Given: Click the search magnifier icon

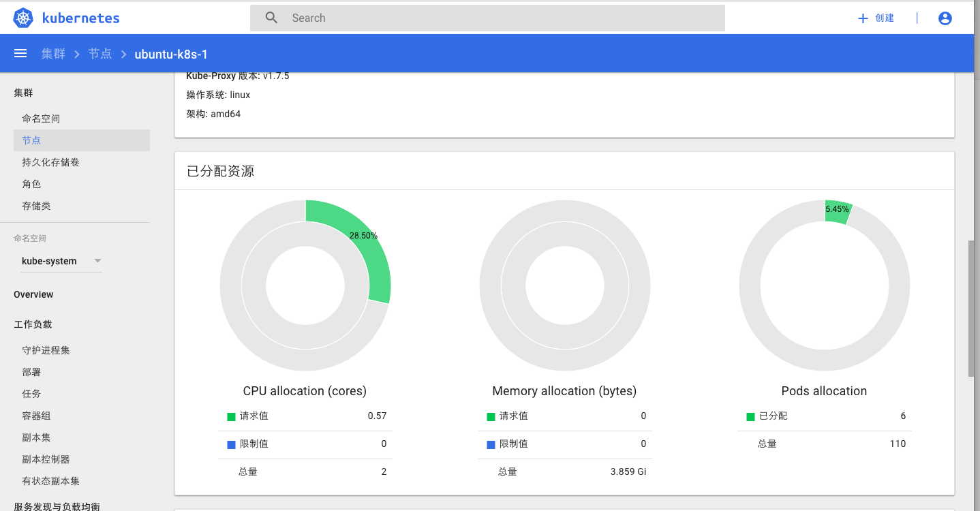Looking at the screenshot, I should (x=271, y=18).
